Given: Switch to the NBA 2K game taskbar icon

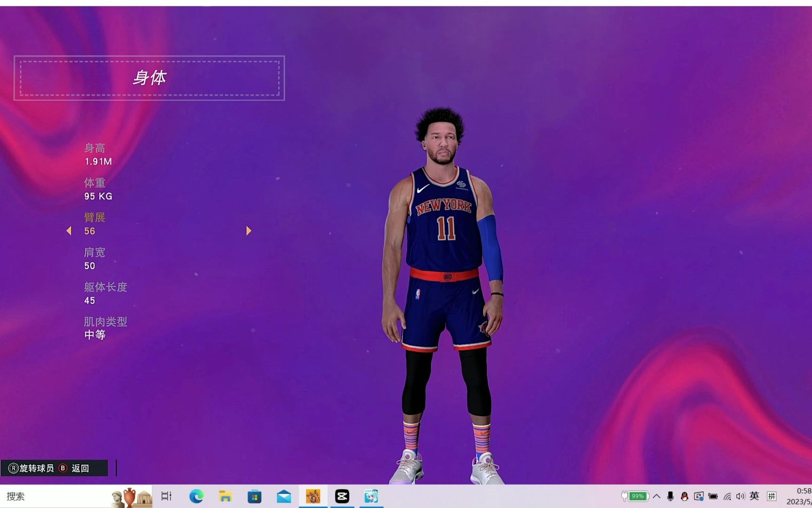Looking at the screenshot, I should coord(313,496).
